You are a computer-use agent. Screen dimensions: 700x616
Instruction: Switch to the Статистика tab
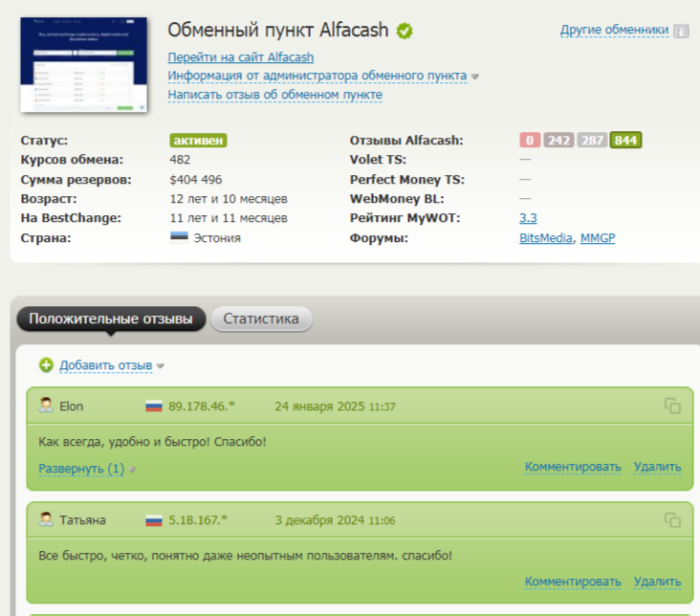(261, 319)
